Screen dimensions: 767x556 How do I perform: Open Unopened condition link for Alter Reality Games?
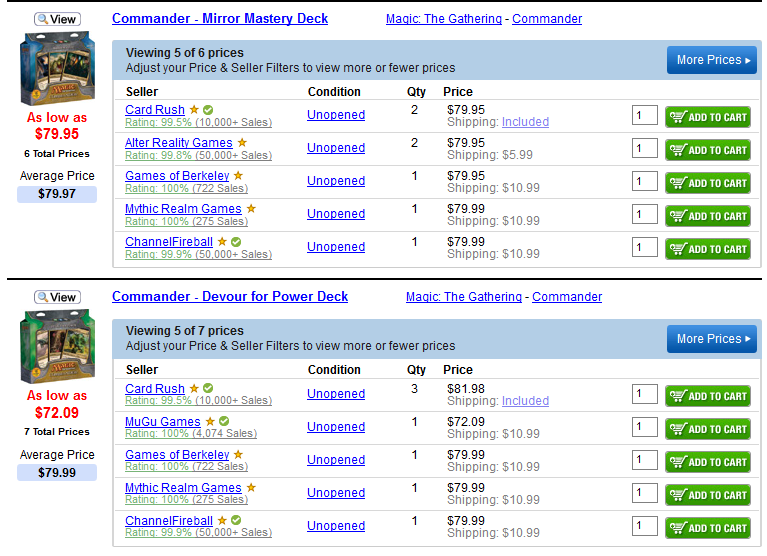(x=336, y=148)
